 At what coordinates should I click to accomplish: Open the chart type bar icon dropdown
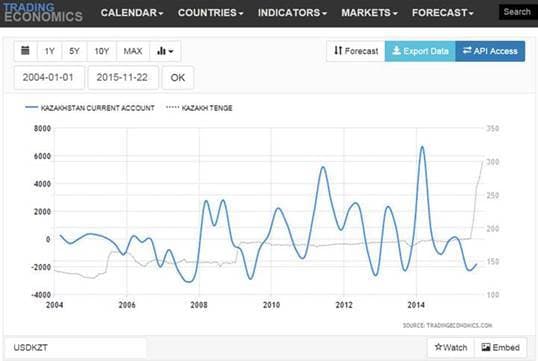[165, 51]
